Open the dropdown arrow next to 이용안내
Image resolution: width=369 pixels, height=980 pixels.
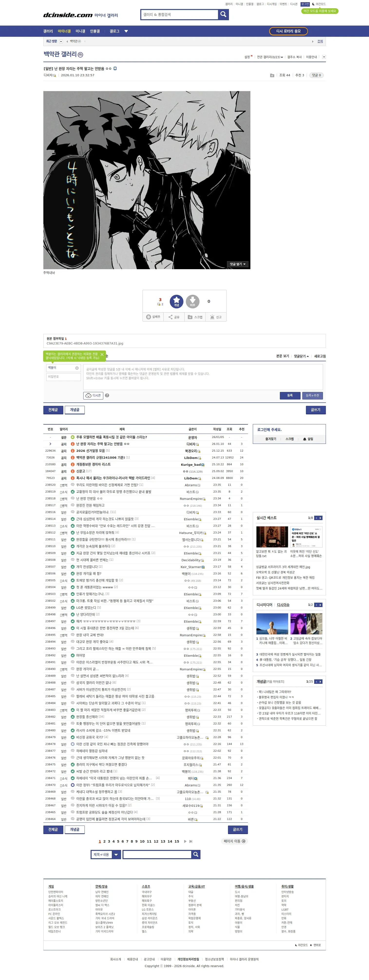pos(324,57)
